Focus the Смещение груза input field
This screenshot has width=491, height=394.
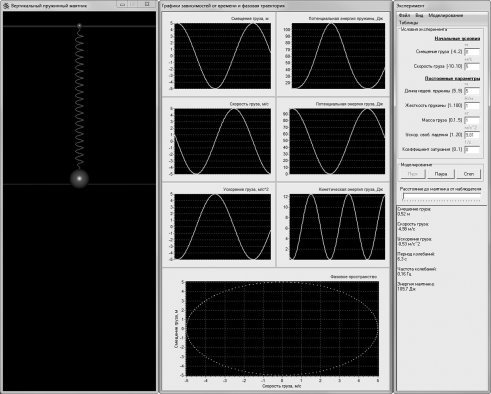pos(472,52)
